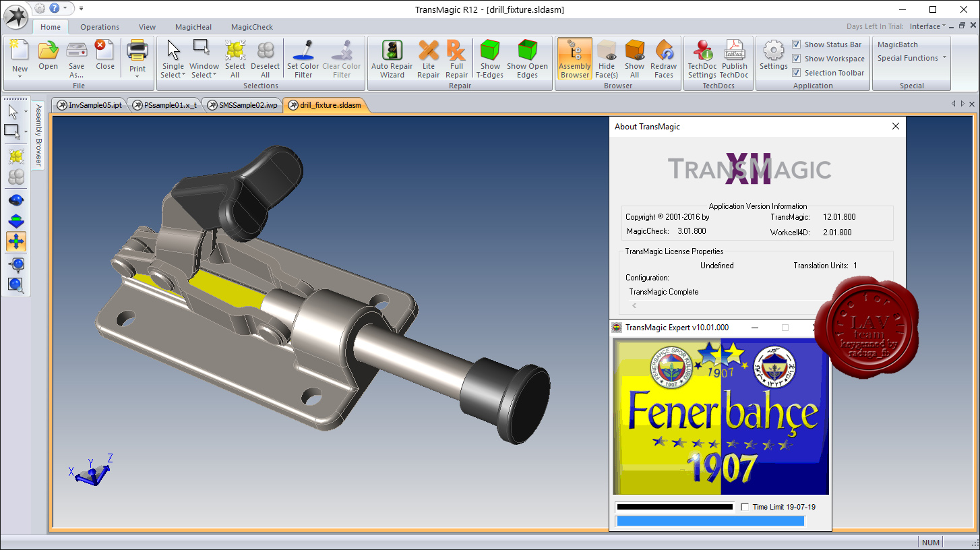The image size is (980, 550).
Task: Click the deselect all gray spheres icon in the side toolbar
Action: [x=16, y=177]
